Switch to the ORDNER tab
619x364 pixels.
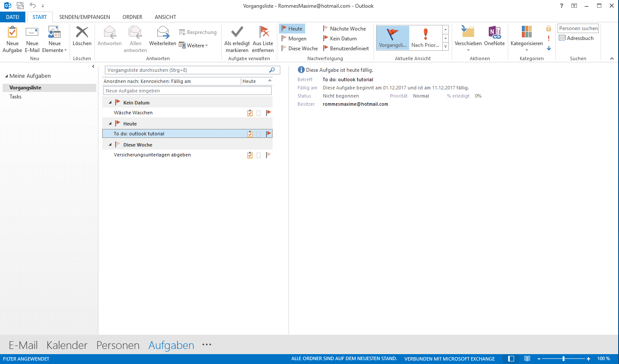[x=132, y=17]
